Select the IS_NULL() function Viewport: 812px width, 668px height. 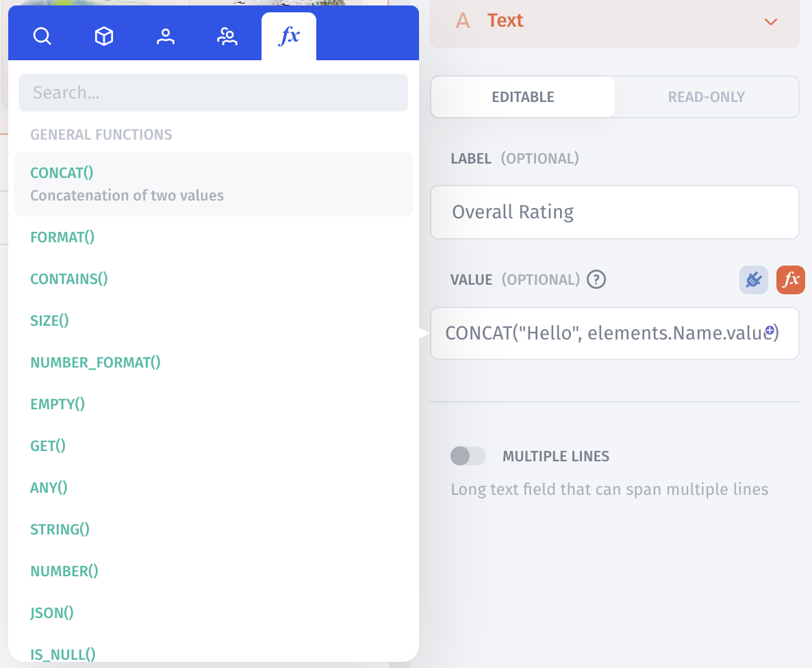click(63, 654)
